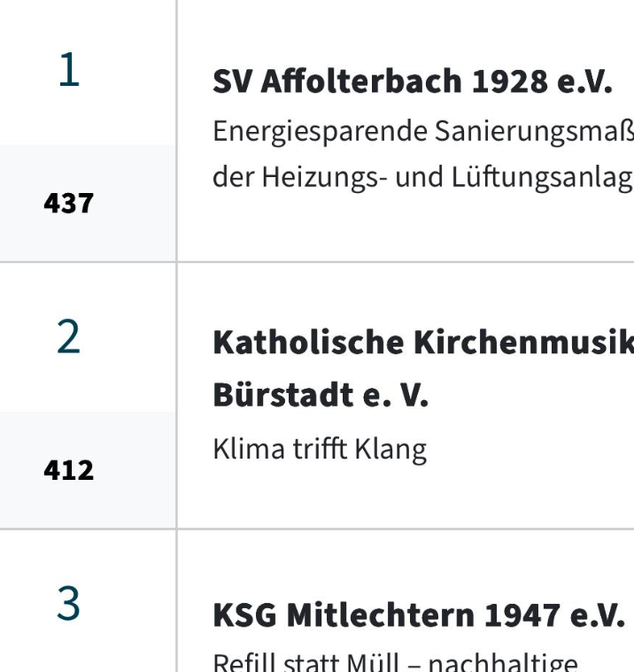The width and height of the screenshot is (634, 672).
Task: Select the 412 vote count
Action: (x=68, y=470)
